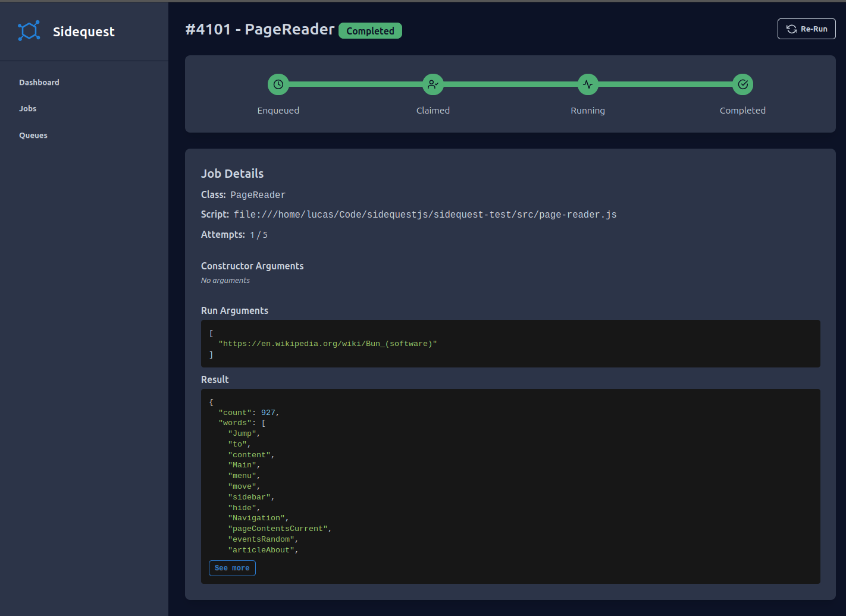The height and width of the screenshot is (616, 846).
Task: Click the "pageContentsCurrent" word in the result
Action: 278,529
